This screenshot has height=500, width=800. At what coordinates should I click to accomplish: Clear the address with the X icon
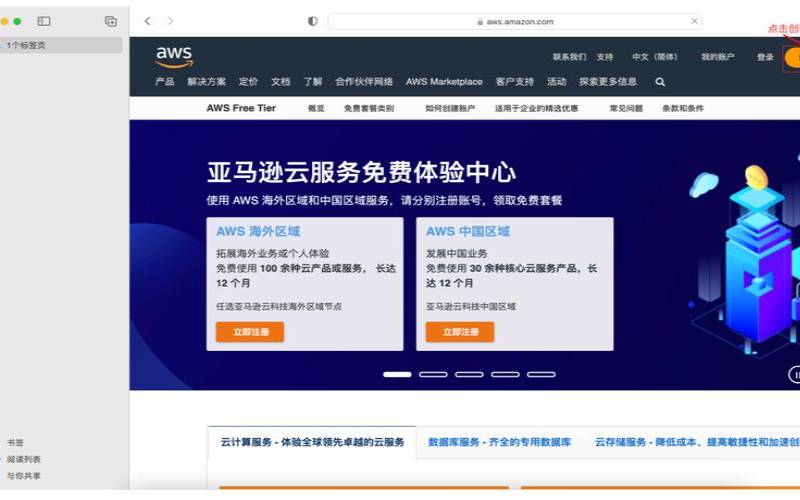(694, 21)
